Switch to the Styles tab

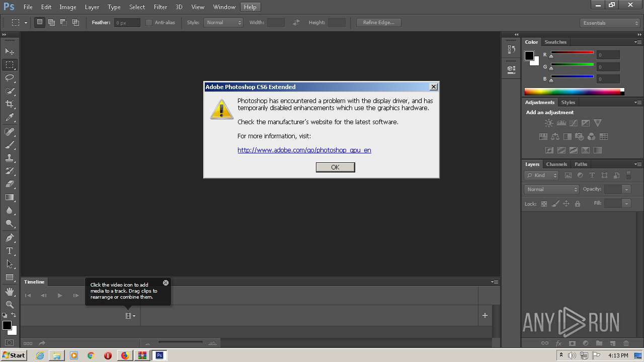(x=568, y=103)
